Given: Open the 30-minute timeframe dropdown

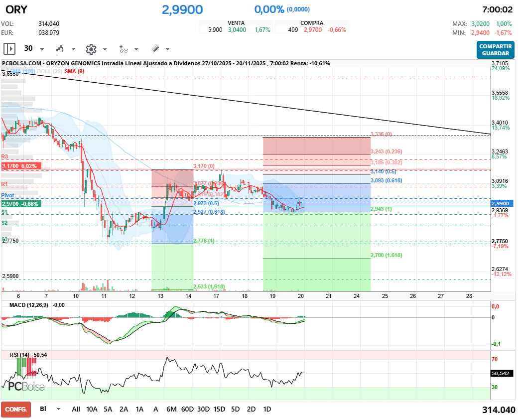Looking at the screenshot, I should click(41, 49).
